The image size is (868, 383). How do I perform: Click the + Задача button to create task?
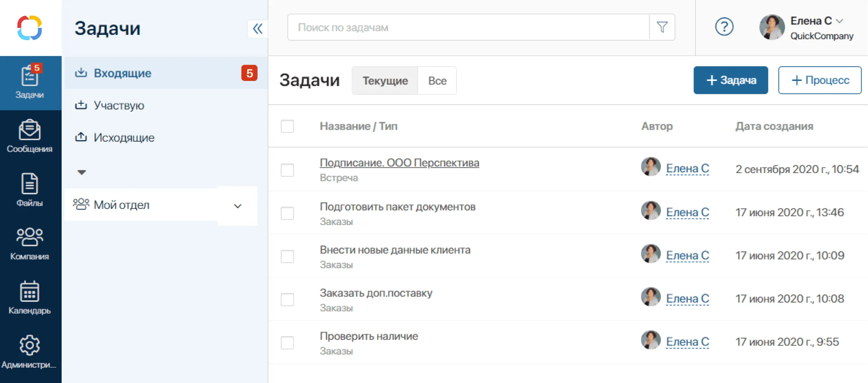tap(732, 80)
